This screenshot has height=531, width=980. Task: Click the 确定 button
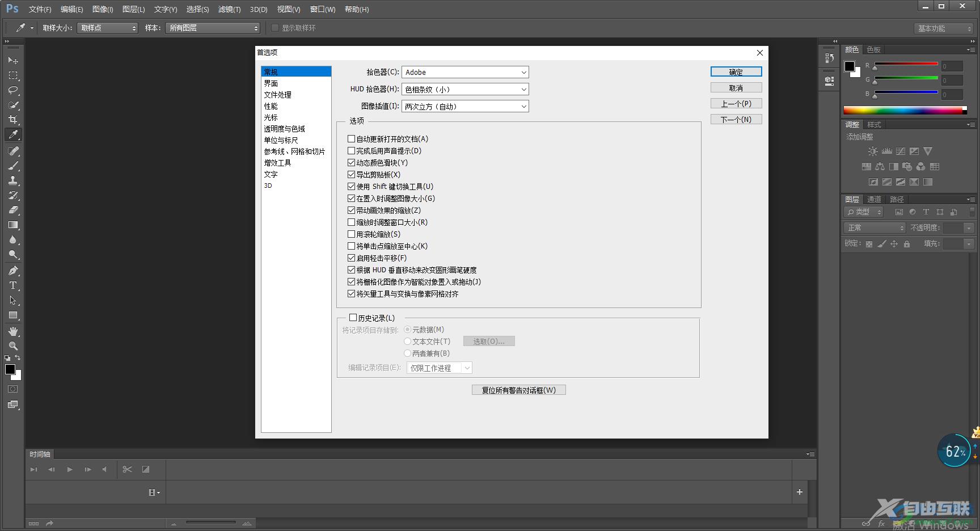point(736,72)
